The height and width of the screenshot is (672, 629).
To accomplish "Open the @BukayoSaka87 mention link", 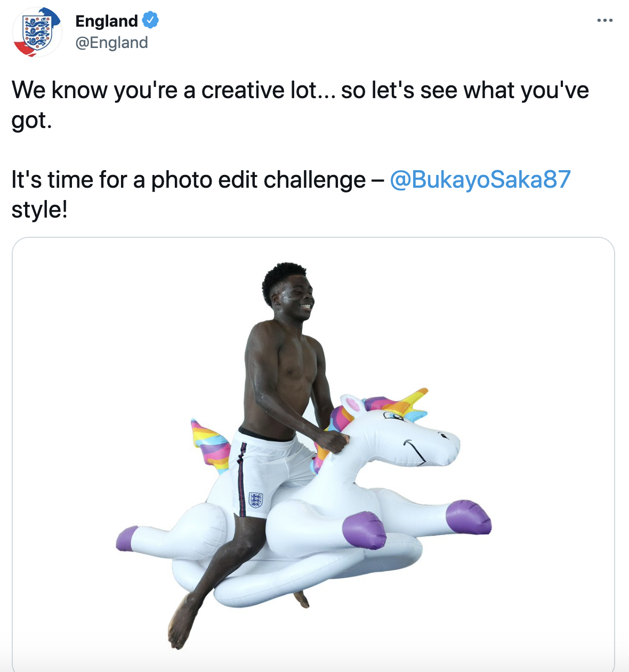I will click(x=480, y=180).
